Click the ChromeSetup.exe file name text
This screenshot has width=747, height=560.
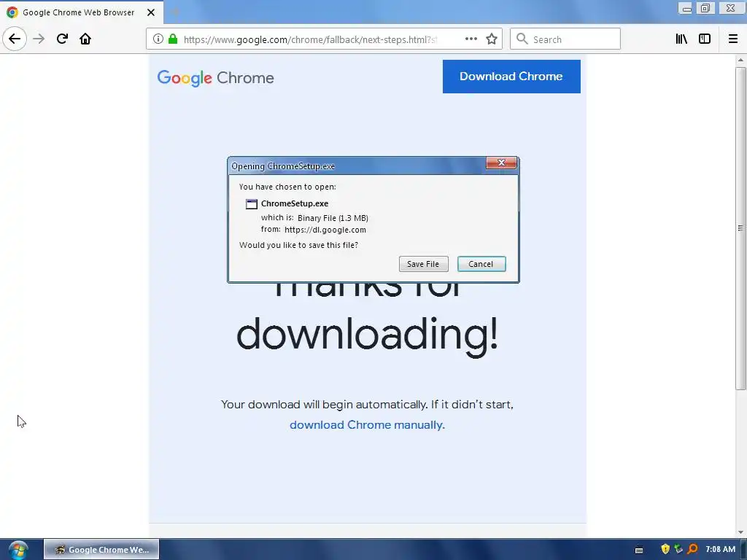click(295, 204)
